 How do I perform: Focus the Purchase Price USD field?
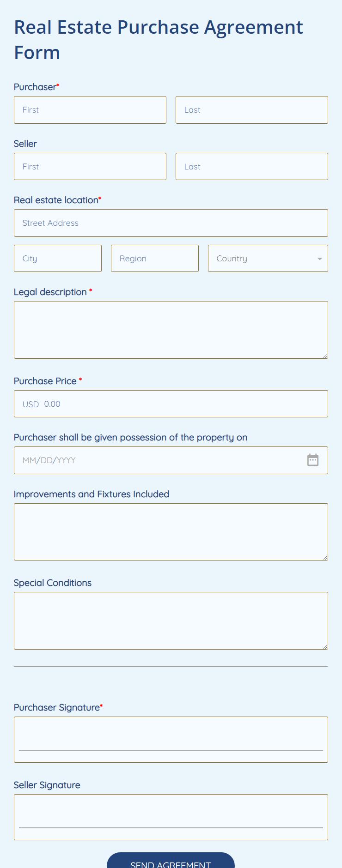[x=171, y=404]
